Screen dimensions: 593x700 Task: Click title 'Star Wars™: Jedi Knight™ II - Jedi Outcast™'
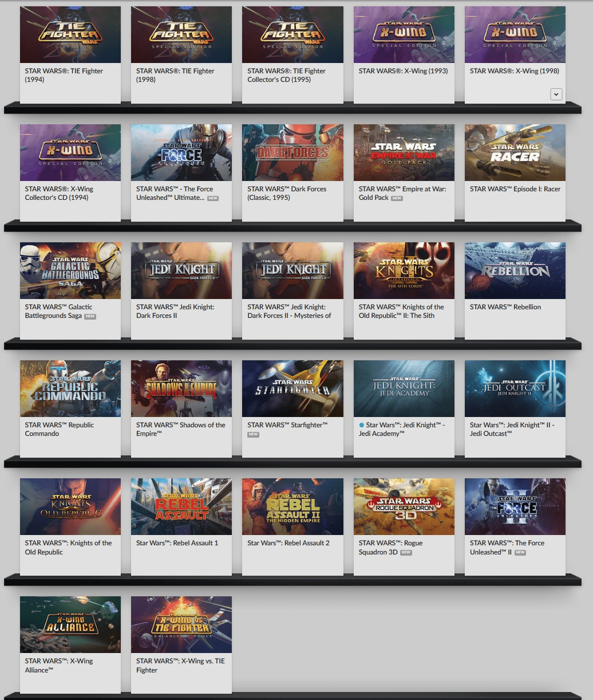pyautogui.click(x=512, y=429)
